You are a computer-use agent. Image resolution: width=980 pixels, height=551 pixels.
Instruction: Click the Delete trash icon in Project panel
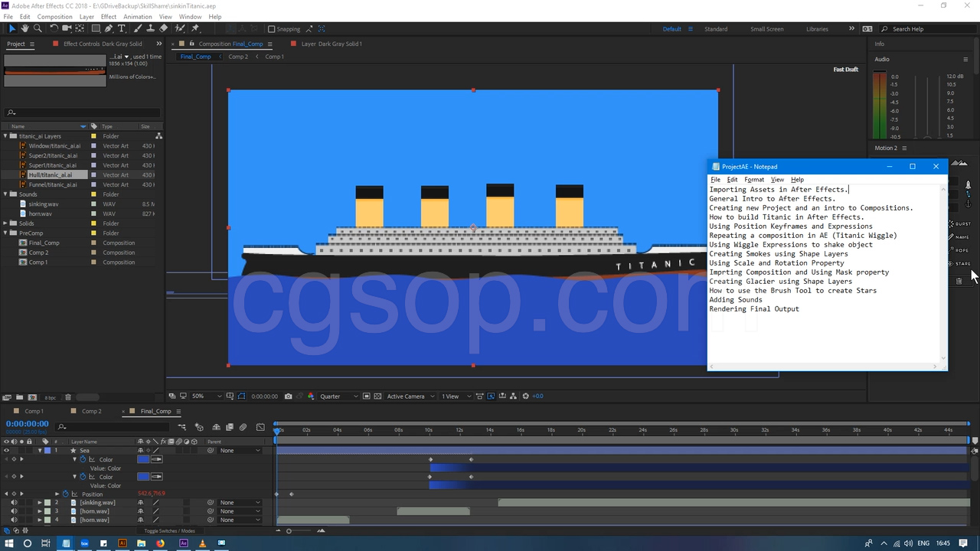[x=67, y=397]
